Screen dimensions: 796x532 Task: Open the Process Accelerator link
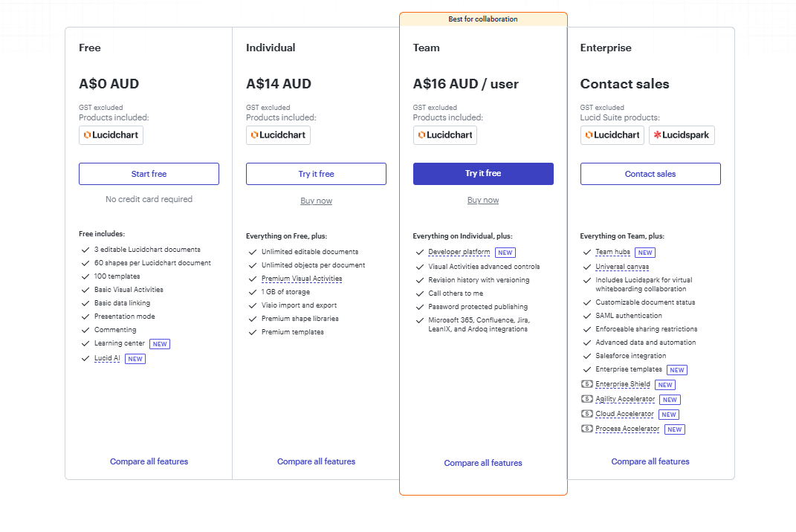627,429
